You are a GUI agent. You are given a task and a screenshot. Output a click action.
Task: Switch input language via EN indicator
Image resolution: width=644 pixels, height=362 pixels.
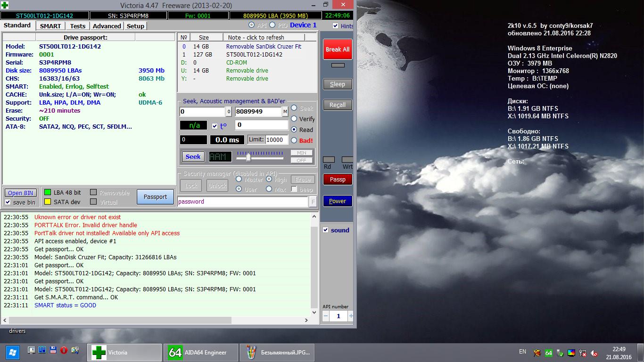click(x=522, y=352)
